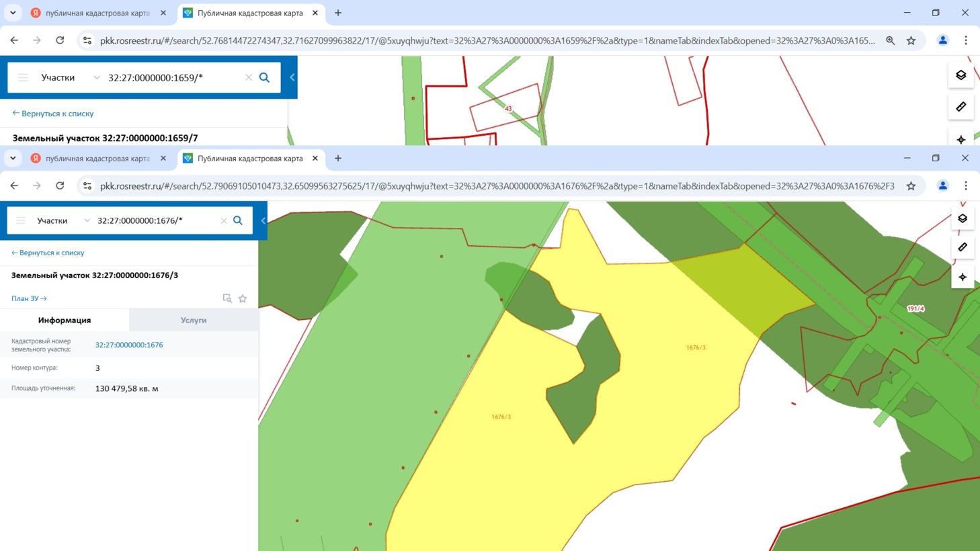Open map layers button above parcel 191/4

(963, 218)
